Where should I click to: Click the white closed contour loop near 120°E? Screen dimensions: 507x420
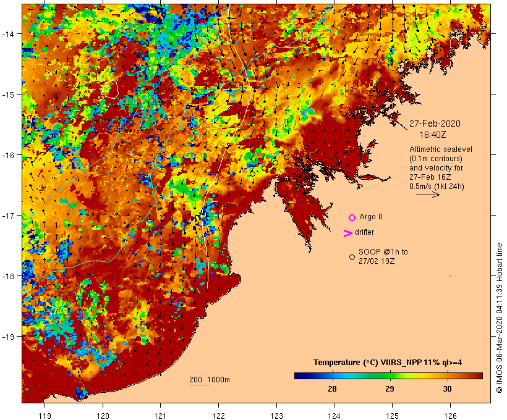110,89
